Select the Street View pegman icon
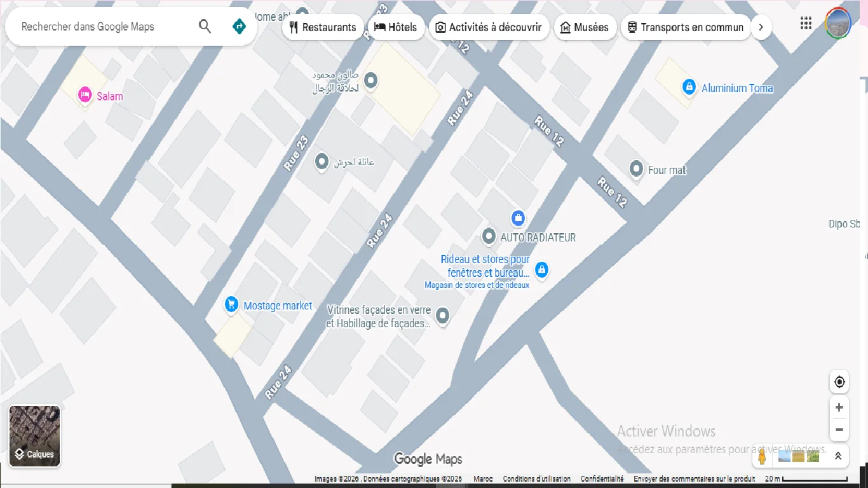 click(762, 456)
